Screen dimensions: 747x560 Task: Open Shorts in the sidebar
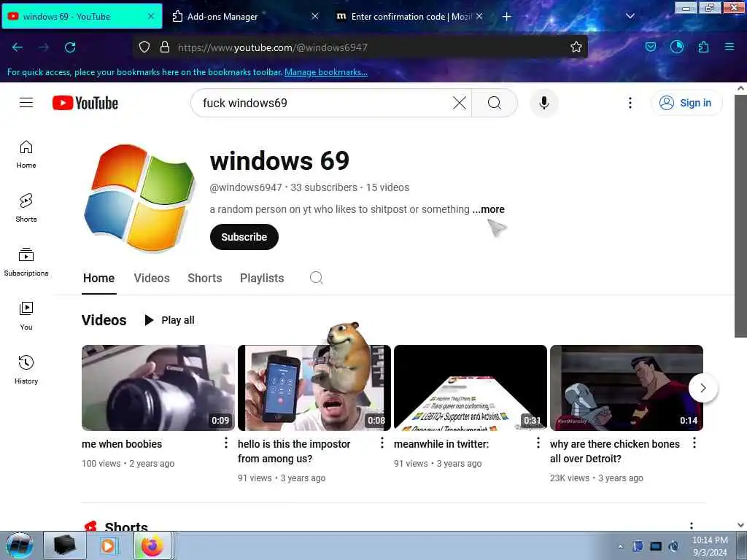26,208
